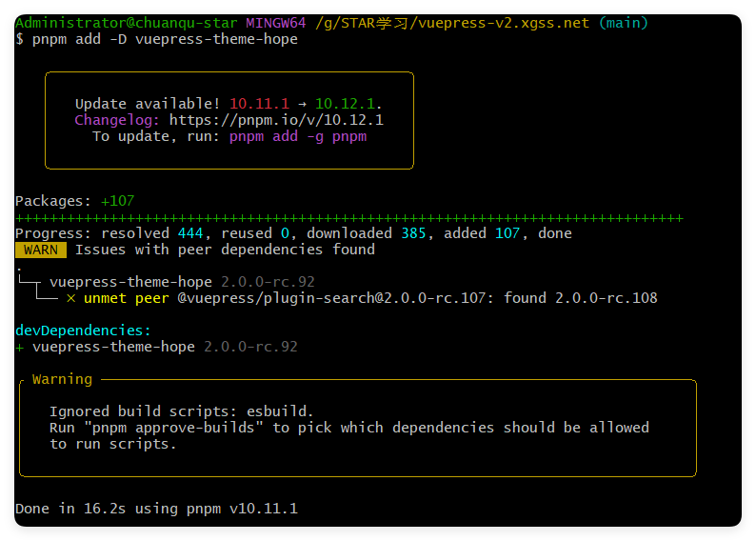Click the pnpm changelog URL
This screenshot has height=541, width=756.
click(276, 120)
